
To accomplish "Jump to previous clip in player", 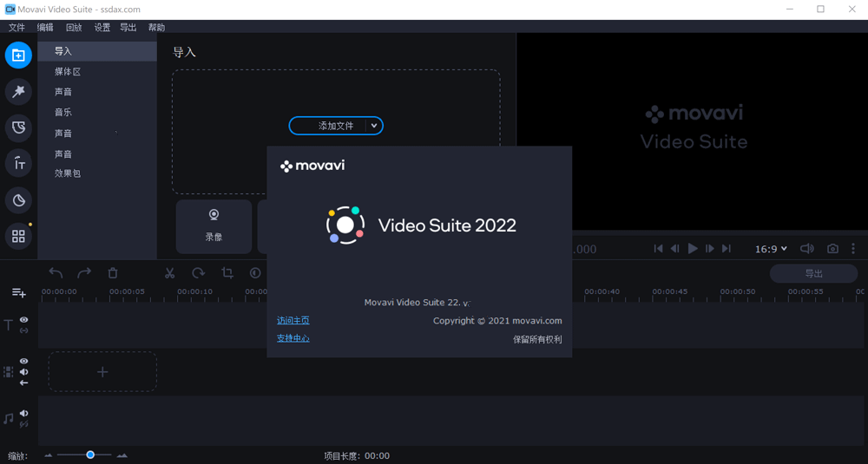I will coord(658,249).
